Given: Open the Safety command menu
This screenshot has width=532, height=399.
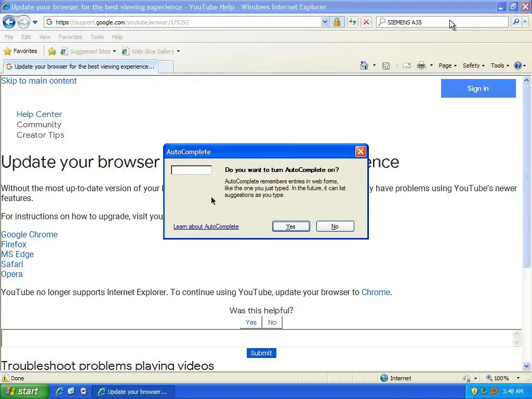Looking at the screenshot, I should coord(474,65).
